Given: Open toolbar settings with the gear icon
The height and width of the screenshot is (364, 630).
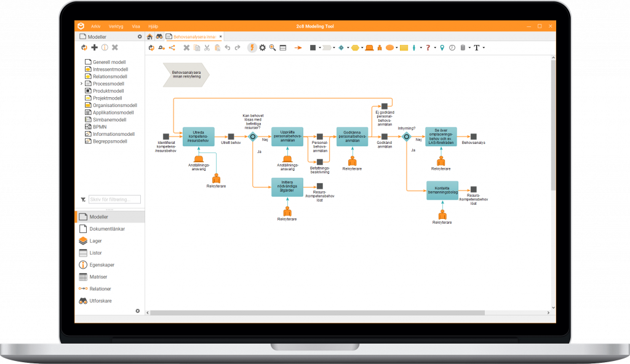Looking at the screenshot, I should (x=262, y=47).
